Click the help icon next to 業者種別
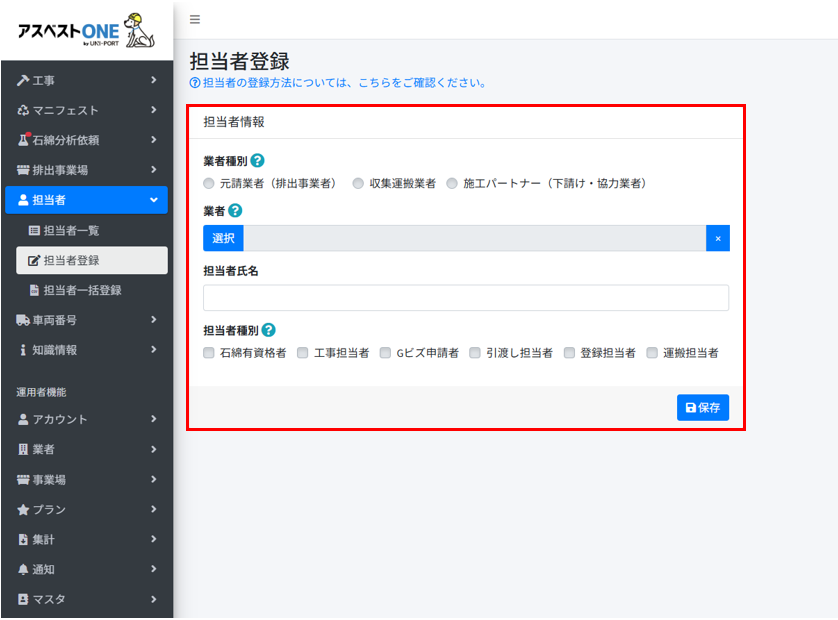Image resolution: width=838 pixels, height=620 pixels. coord(257,160)
